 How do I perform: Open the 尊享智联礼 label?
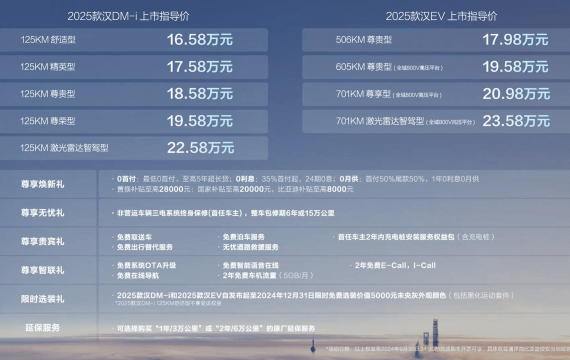[43, 270]
